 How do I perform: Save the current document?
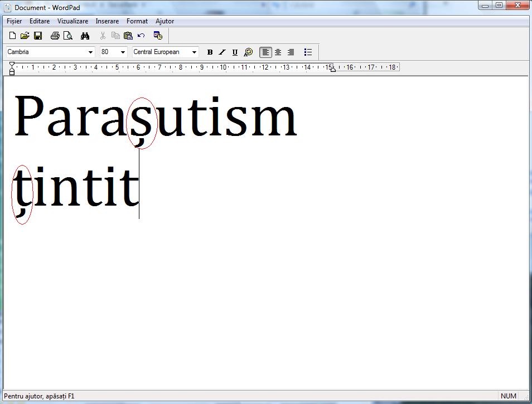click(38, 35)
